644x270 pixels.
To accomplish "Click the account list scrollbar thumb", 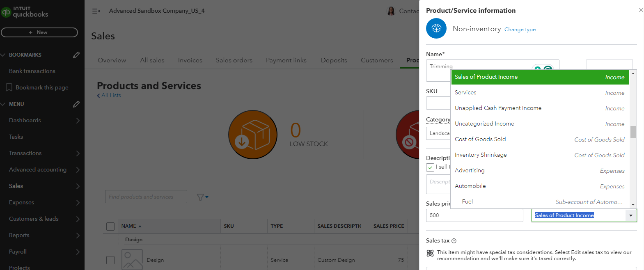I will 633,132.
